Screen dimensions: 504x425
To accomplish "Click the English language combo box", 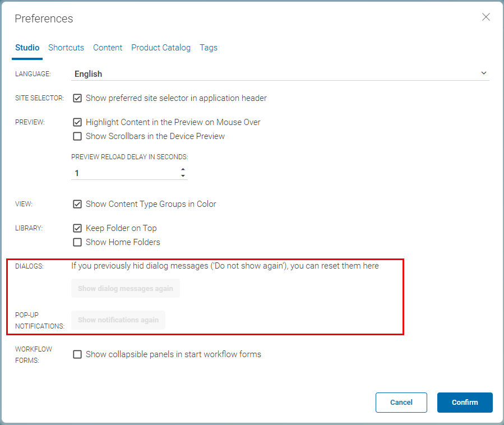I will tap(275, 73).
